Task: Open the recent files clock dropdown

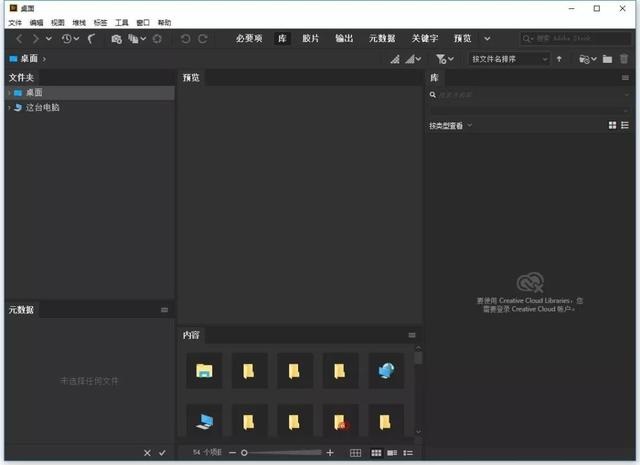Action: (x=70, y=39)
